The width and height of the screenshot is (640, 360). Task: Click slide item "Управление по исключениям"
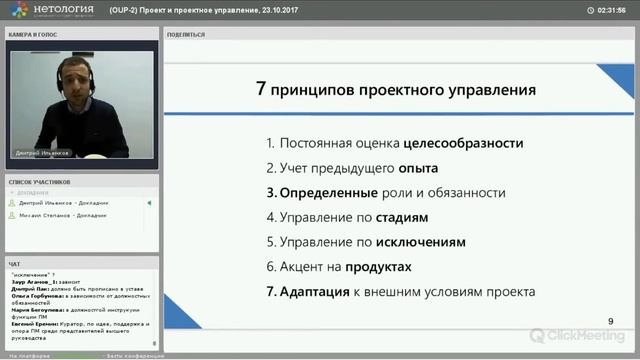[x=366, y=242]
